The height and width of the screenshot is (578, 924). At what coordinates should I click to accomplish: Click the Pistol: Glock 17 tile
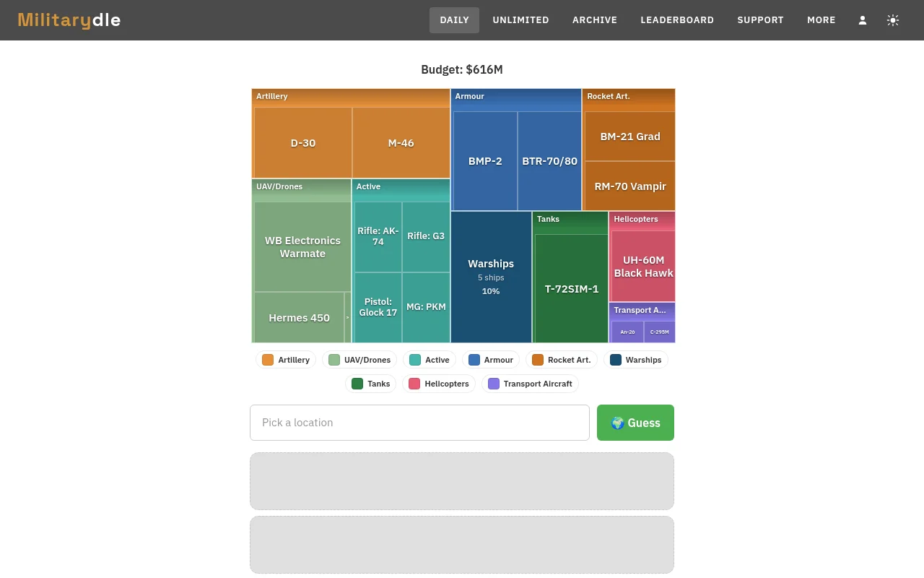pos(378,307)
